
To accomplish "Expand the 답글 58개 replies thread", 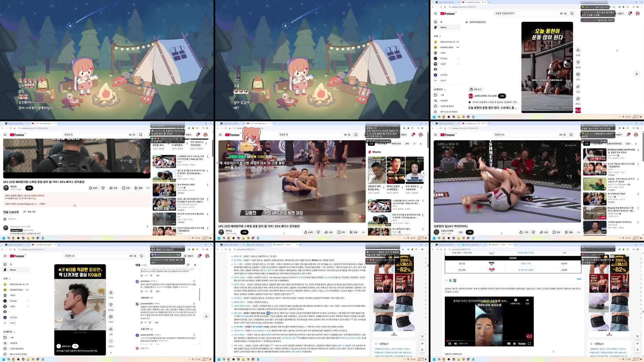I will 145,298.
